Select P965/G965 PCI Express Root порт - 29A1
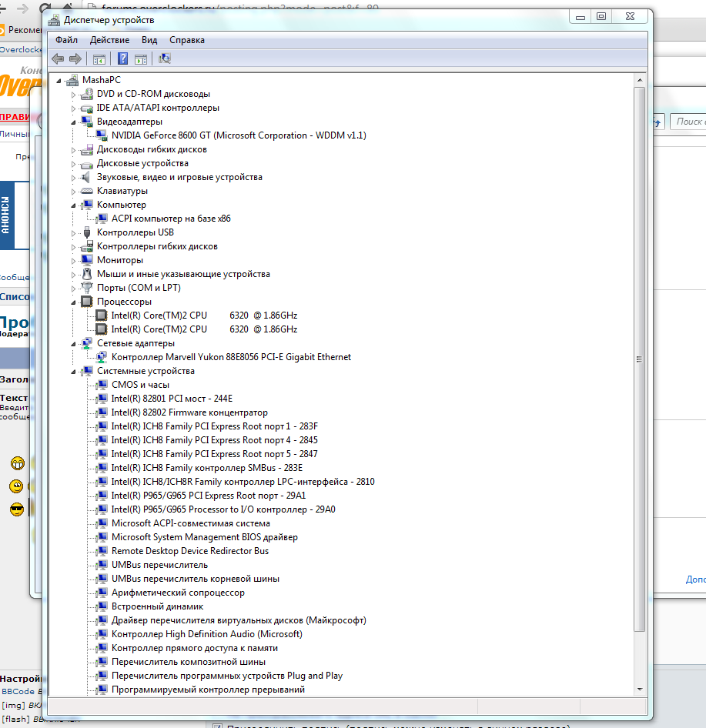706x728 pixels. [x=209, y=496]
